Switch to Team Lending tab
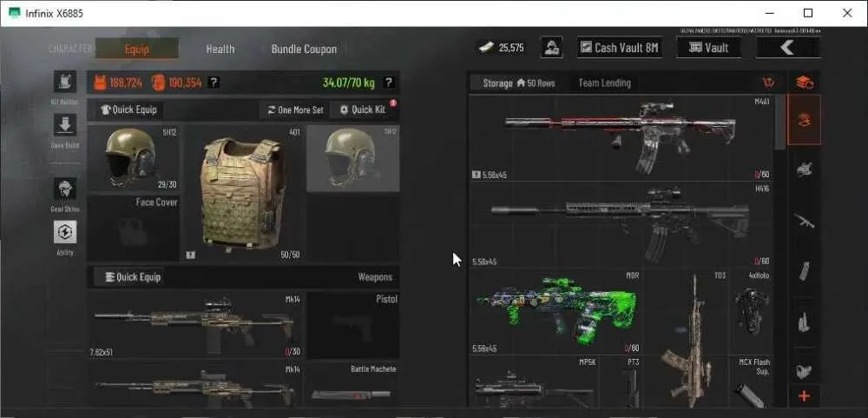 604,83
